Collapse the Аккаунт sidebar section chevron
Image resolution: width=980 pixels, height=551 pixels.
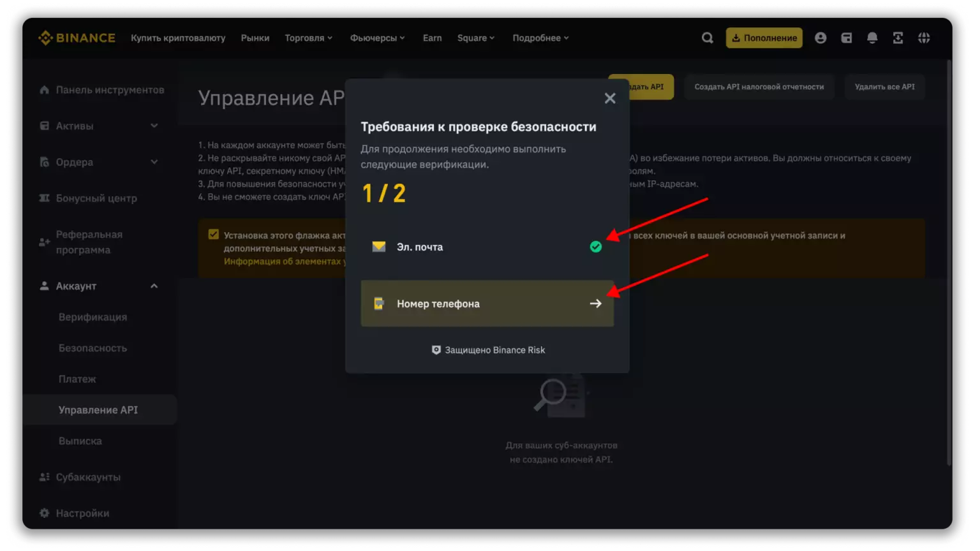click(x=154, y=286)
